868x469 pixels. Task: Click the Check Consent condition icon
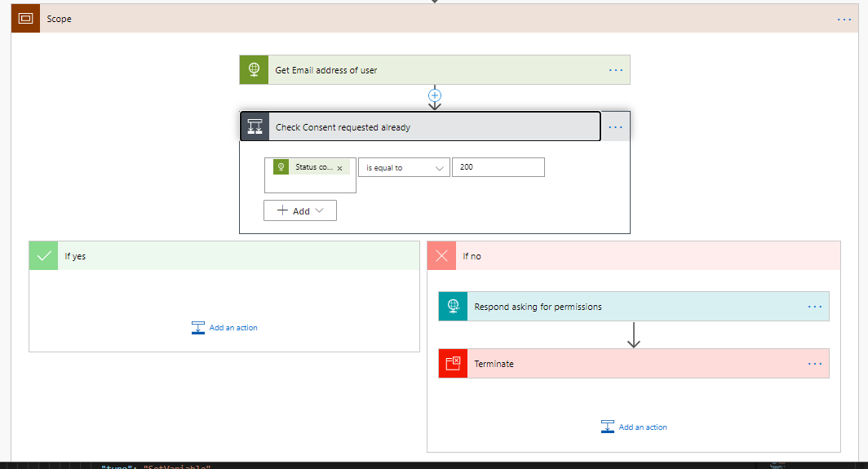tap(255, 126)
